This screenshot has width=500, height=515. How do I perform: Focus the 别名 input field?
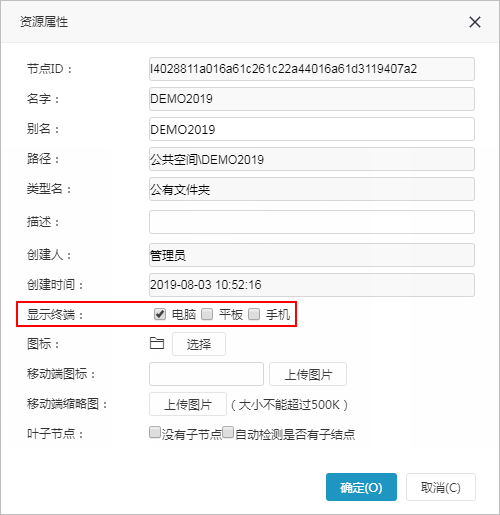pos(312,129)
